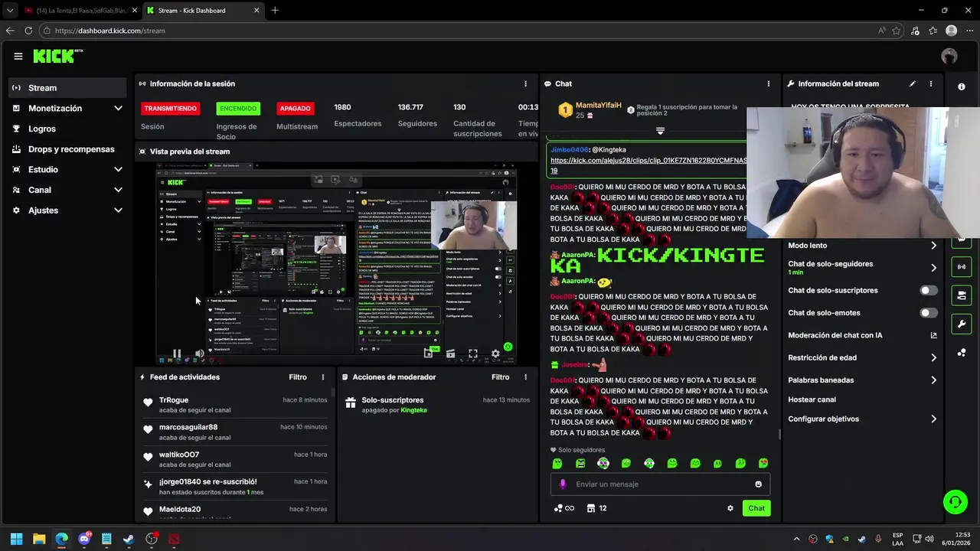The image size is (980, 551).
Task: Insert the first green Kick emote
Action: click(x=557, y=463)
